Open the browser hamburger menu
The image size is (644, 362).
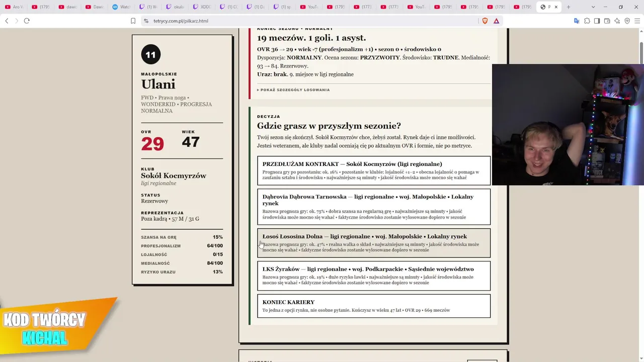pos(637,21)
